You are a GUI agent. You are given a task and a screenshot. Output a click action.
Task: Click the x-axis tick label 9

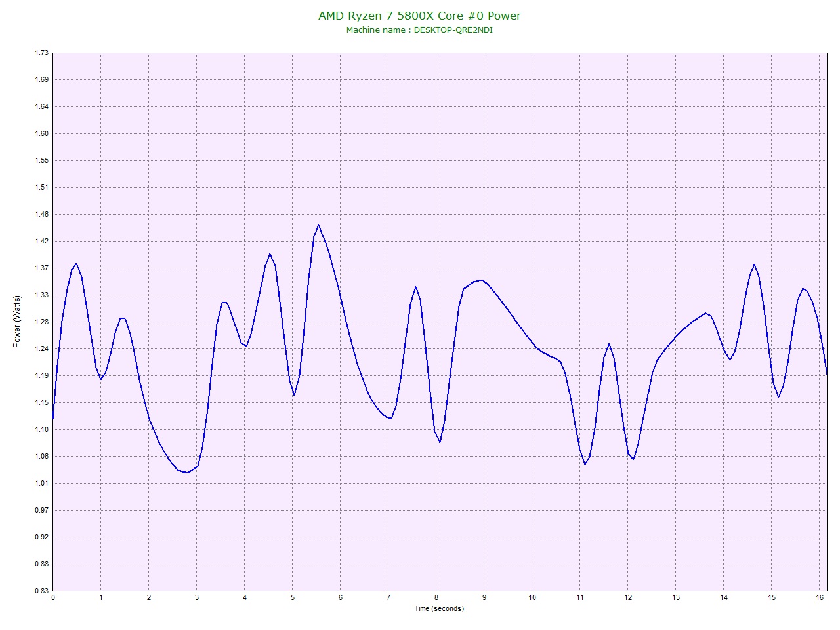pos(484,597)
